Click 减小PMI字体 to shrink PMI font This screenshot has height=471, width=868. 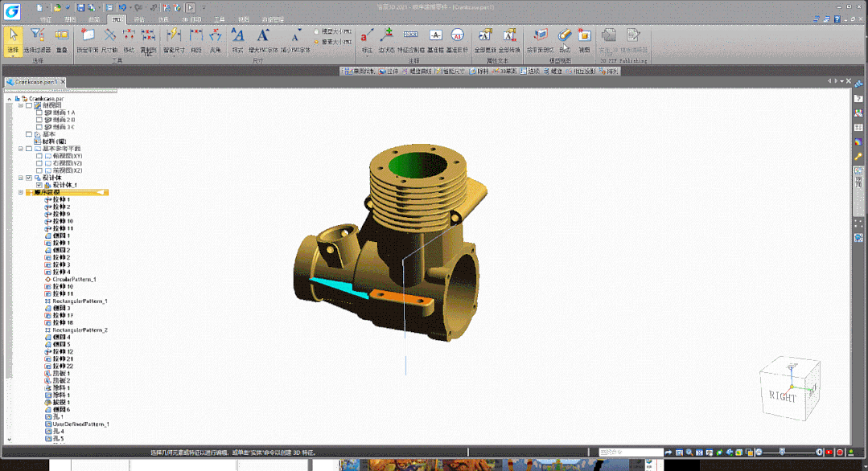coord(295,40)
